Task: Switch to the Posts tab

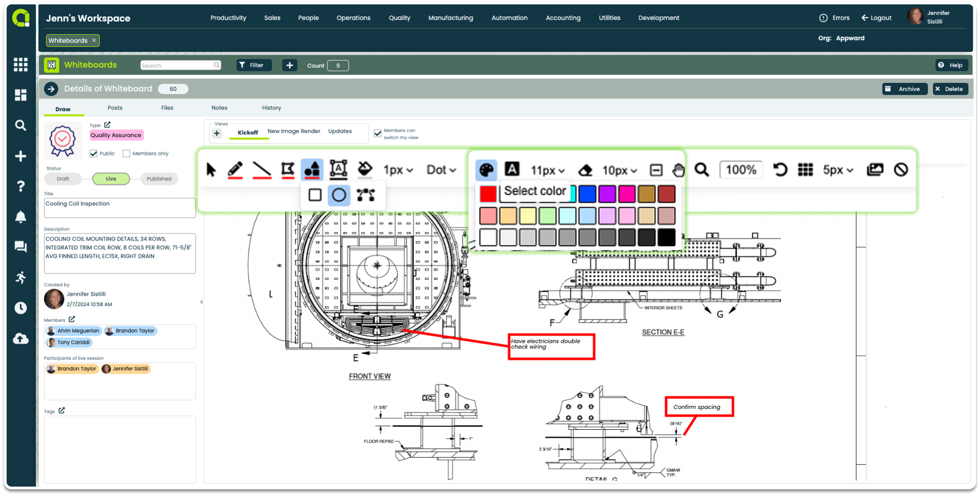Action: click(115, 108)
